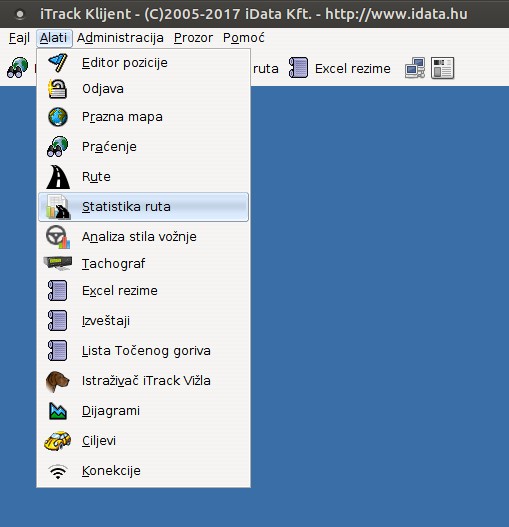
Task: Open Izveštaji from the menu
Action: [144, 321]
